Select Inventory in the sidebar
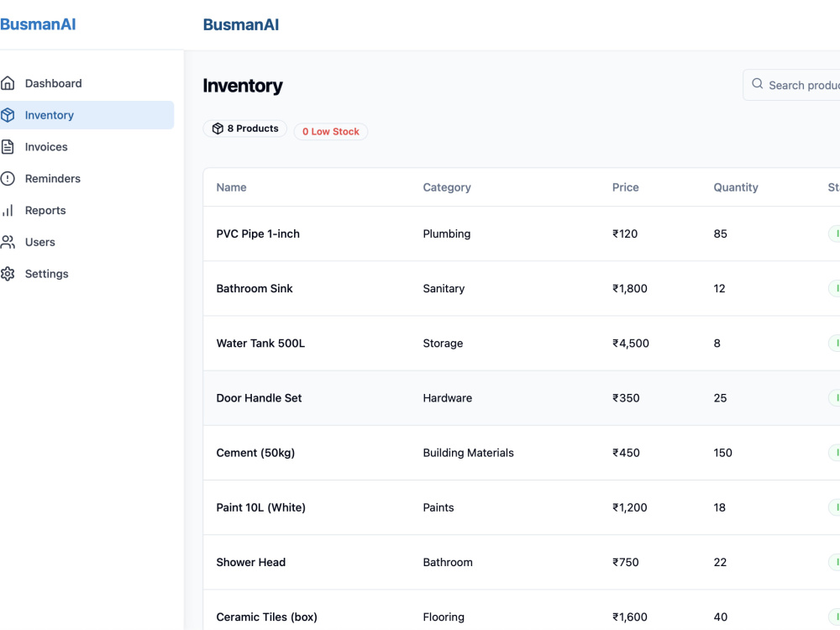Image resolution: width=840 pixels, height=630 pixels. tap(87, 115)
